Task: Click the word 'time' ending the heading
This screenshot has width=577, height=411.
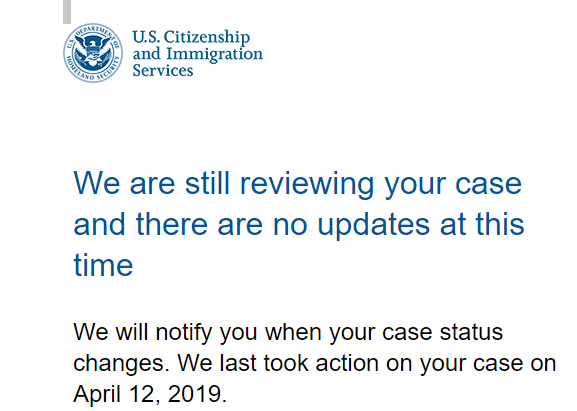Action: pyautogui.click(x=103, y=265)
